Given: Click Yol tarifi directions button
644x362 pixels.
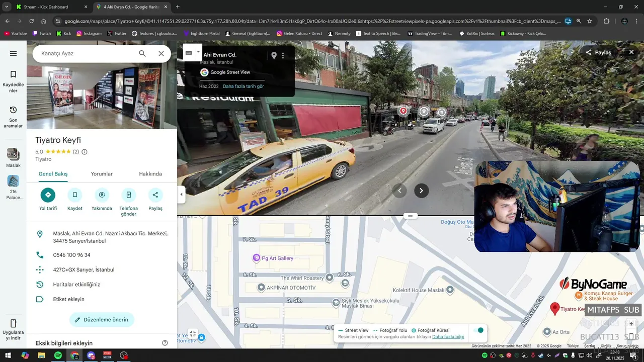Looking at the screenshot, I should [48, 195].
